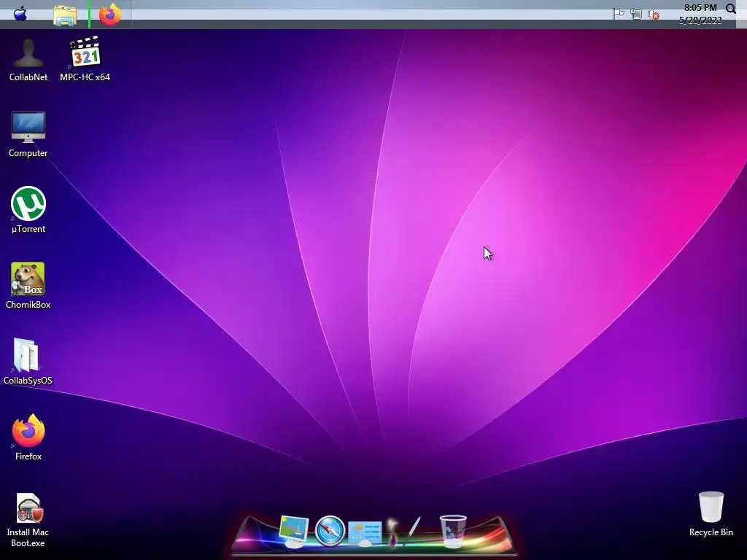
Task: Select the µTorrent desktop shortcut
Action: pyautogui.click(x=28, y=209)
